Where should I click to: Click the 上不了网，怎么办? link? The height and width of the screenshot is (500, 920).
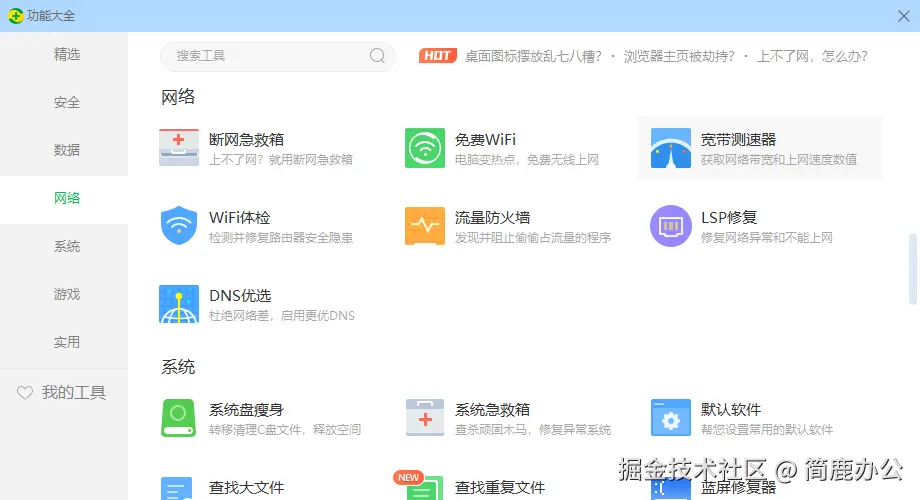[812, 56]
